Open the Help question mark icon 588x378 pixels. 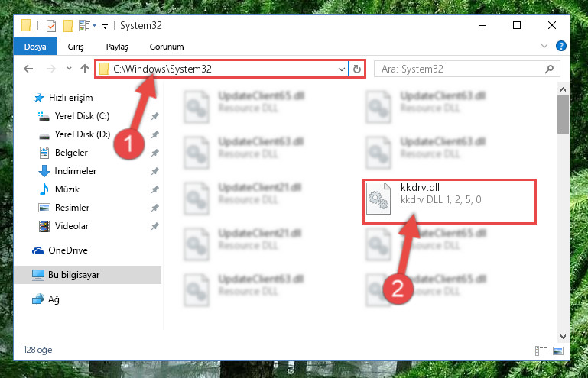point(561,46)
